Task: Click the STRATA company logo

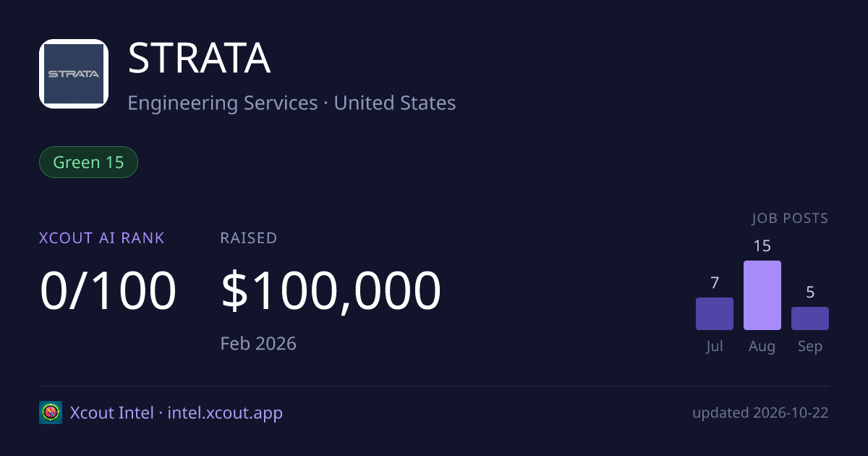Action: (74, 74)
